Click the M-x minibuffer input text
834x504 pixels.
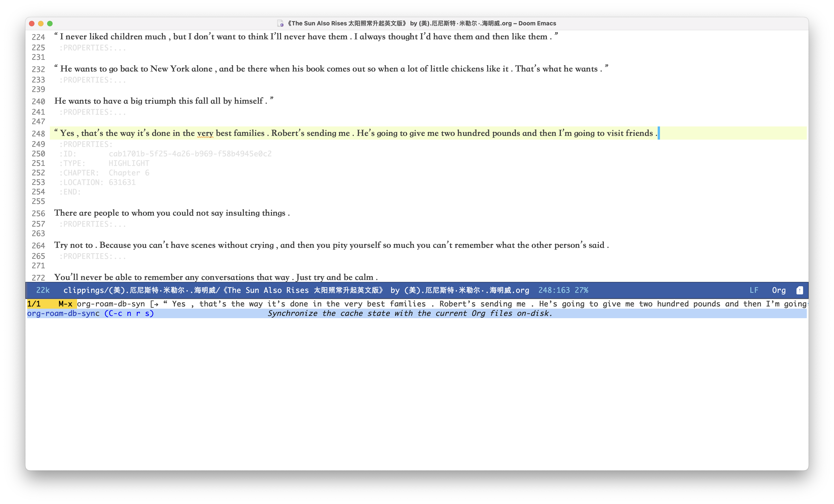tap(111, 304)
